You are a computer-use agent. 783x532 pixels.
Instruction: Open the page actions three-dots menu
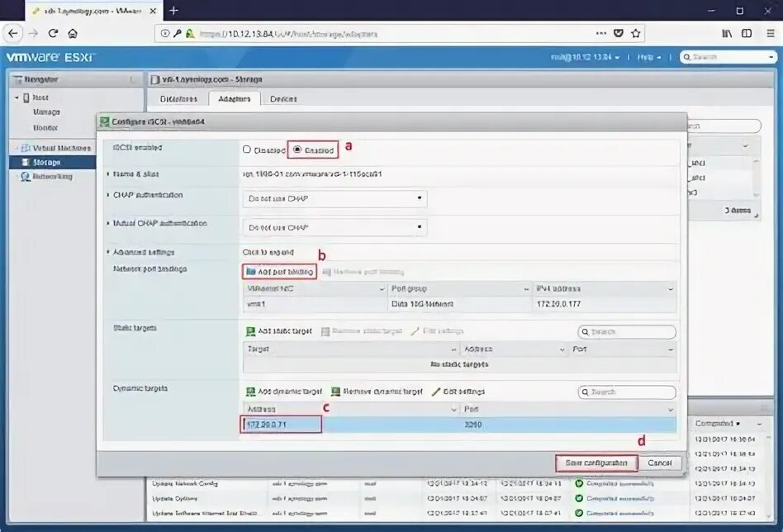(601, 34)
